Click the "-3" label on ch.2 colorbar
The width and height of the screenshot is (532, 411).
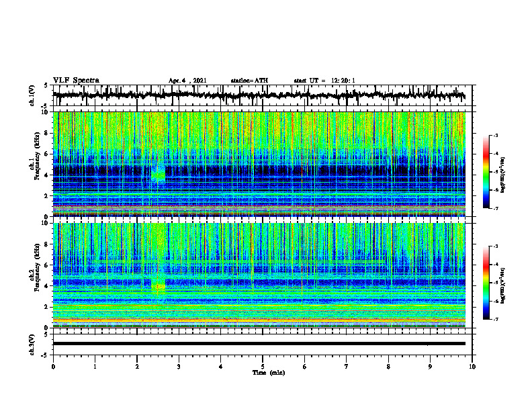point(496,246)
